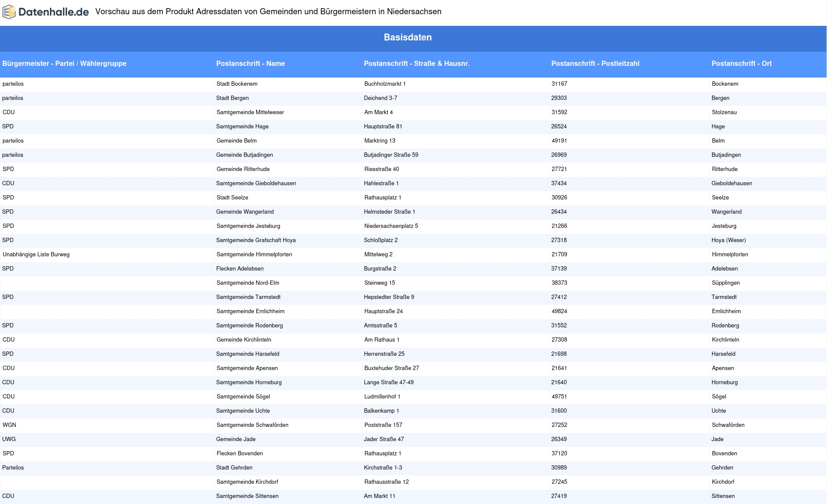827x504 pixels.
Task: Click the address Herrenstraße 25
Action: click(x=384, y=354)
